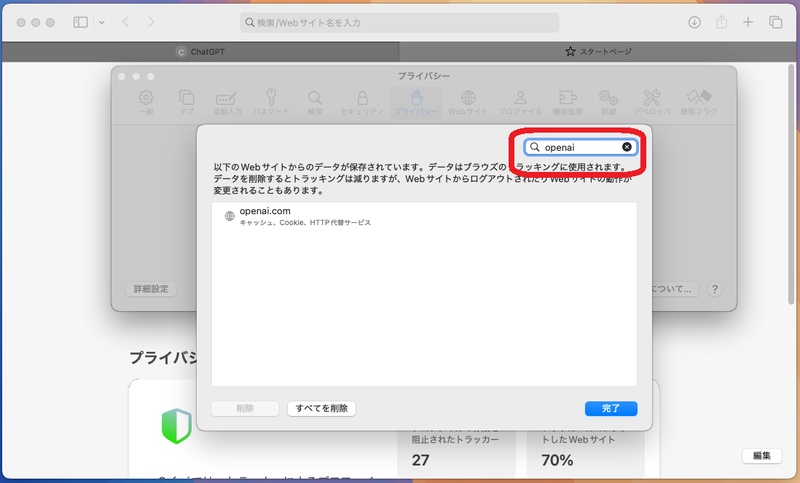
Task: Open 機能フラグ settings pane
Action: [698, 103]
